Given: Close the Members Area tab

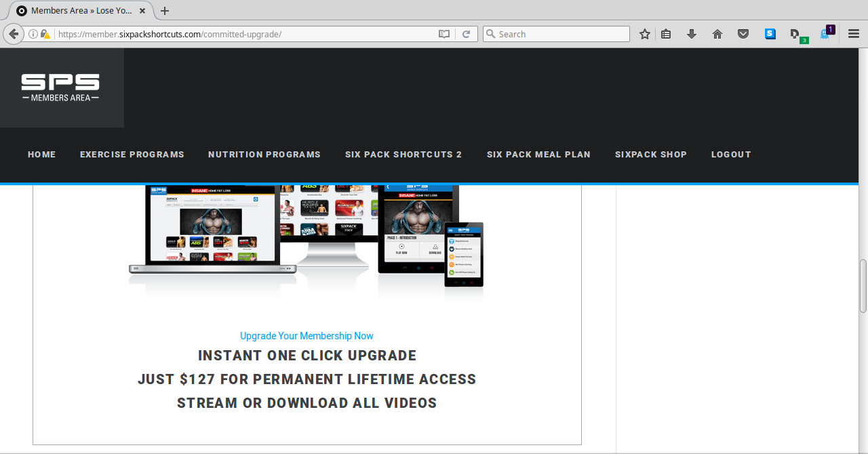Looking at the screenshot, I should point(144,11).
